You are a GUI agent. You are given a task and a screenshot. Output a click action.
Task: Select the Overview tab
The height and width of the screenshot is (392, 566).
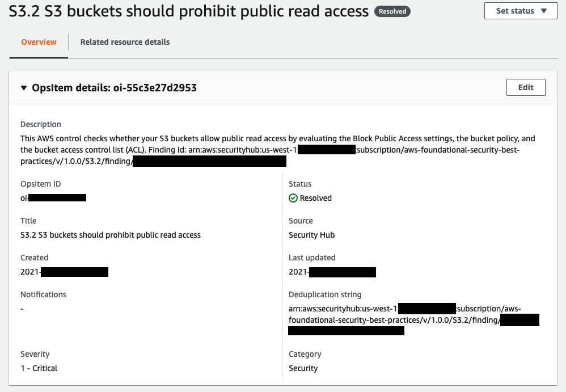[39, 42]
